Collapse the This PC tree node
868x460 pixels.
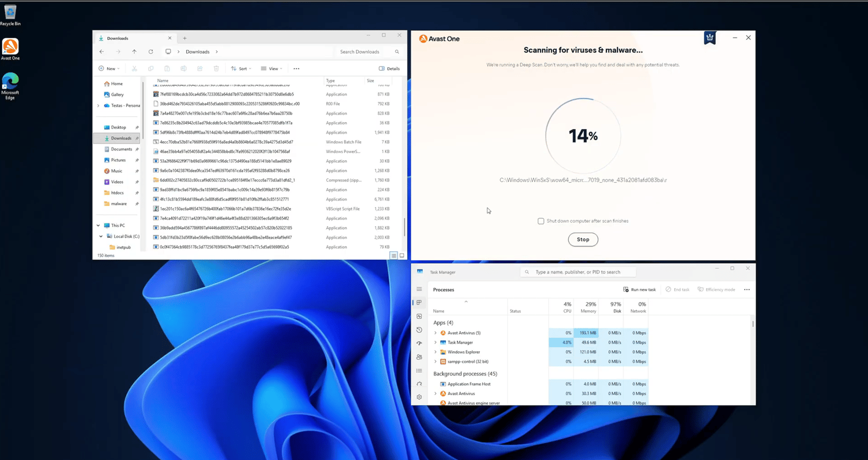tap(98, 225)
